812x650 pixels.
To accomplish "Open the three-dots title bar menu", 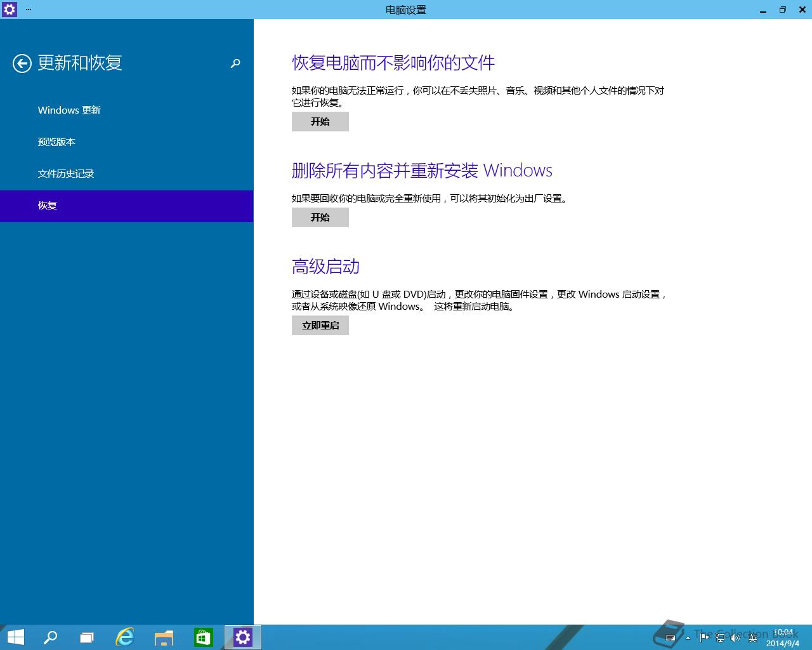I will pos(29,10).
